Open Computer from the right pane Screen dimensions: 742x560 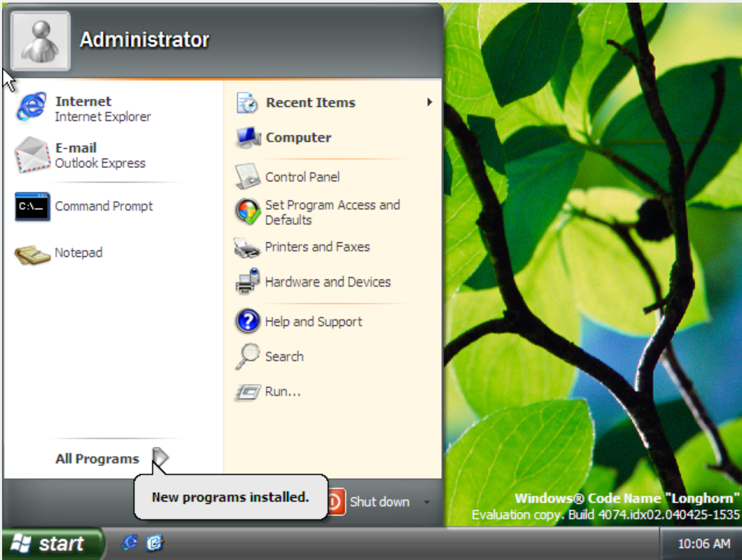(299, 137)
